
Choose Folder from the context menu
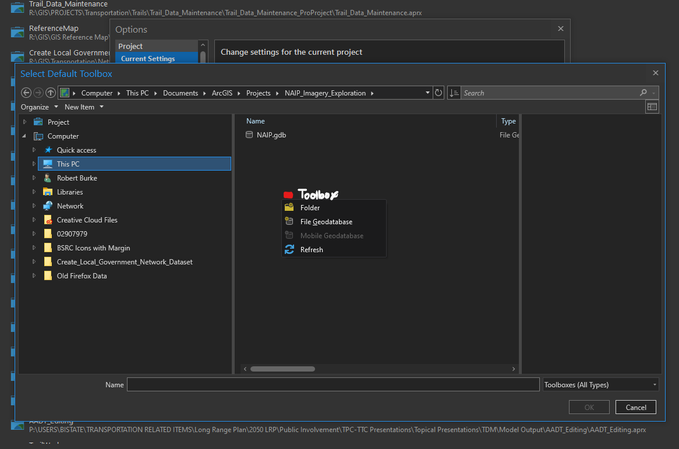pos(310,208)
